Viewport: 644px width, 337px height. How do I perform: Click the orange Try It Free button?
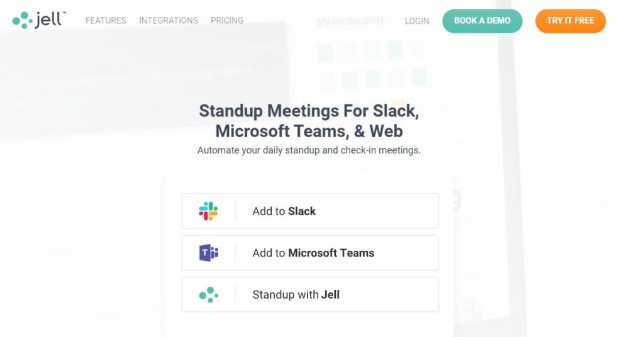point(570,21)
